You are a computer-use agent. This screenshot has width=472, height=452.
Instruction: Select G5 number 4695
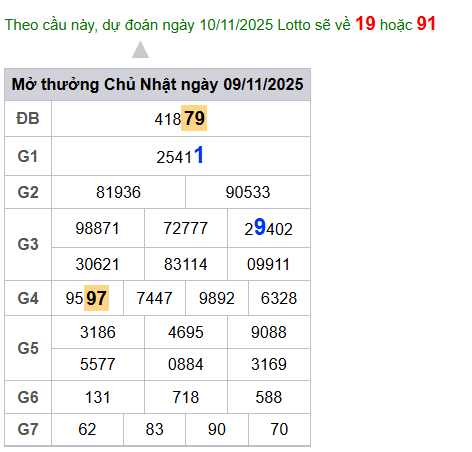pos(186,332)
